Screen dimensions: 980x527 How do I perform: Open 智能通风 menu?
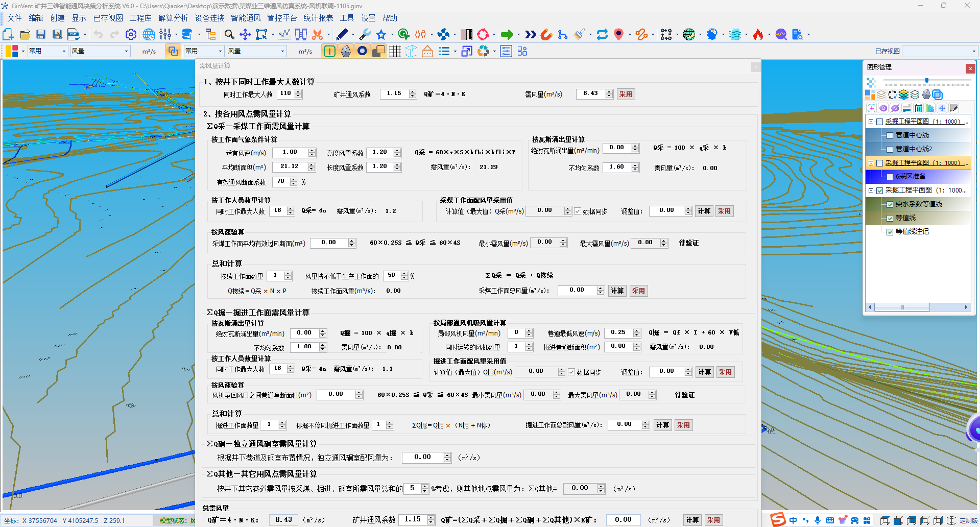(x=246, y=18)
